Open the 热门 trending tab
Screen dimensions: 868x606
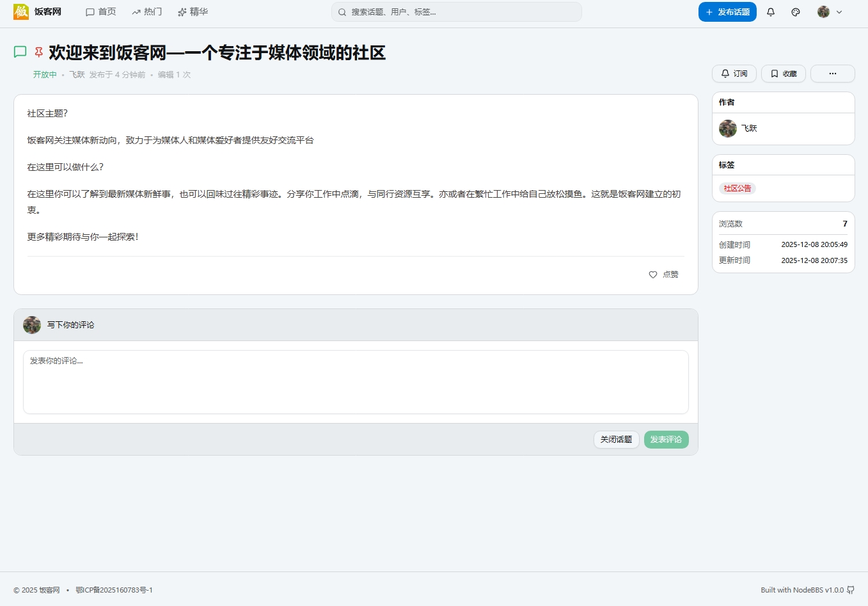point(147,12)
